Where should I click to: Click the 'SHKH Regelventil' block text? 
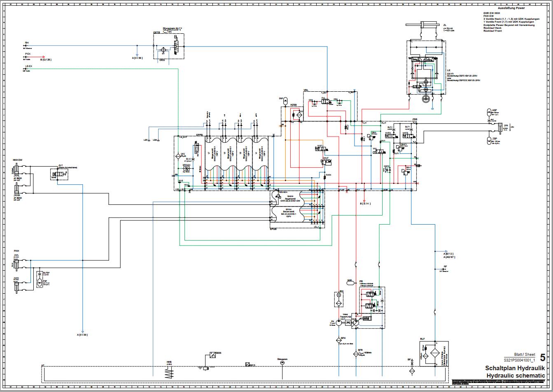tap(290, 198)
